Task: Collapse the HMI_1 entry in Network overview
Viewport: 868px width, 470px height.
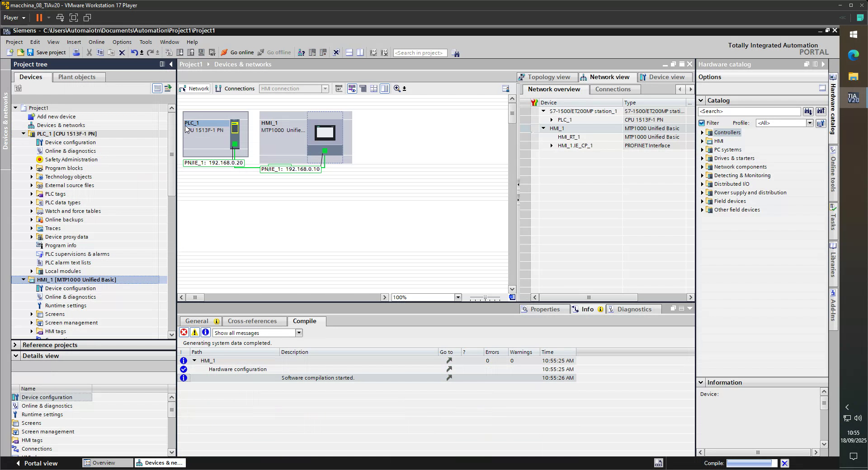Action: [x=543, y=128]
